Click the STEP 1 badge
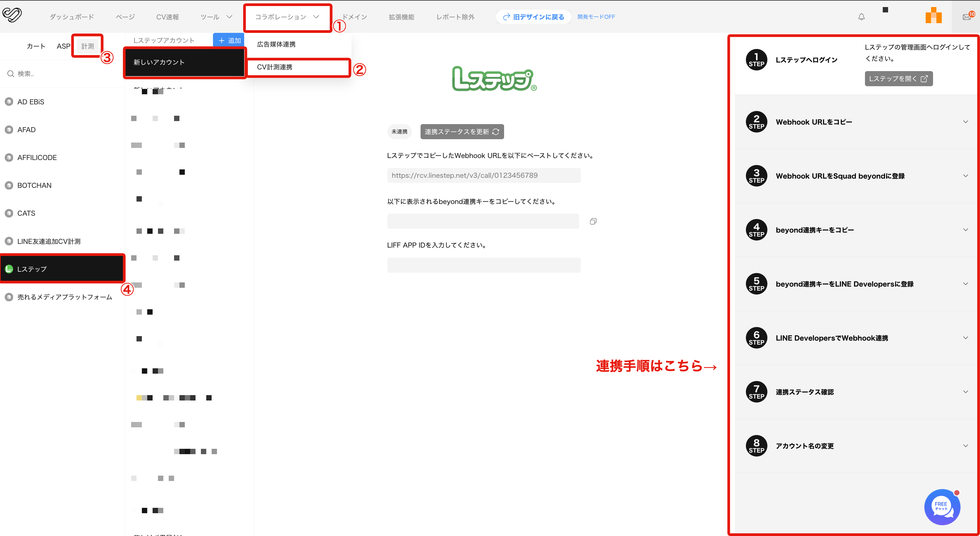 tap(756, 60)
